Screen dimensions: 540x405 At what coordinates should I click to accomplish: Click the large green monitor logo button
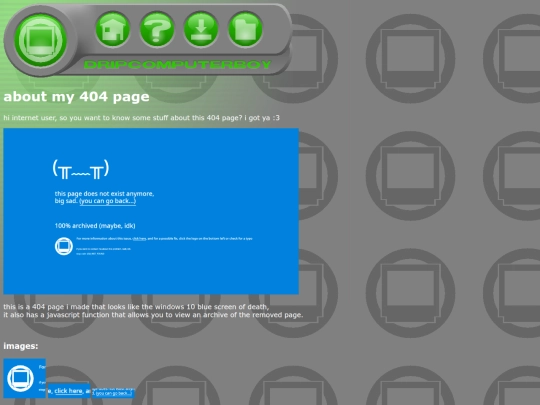[x=40, y=40]
